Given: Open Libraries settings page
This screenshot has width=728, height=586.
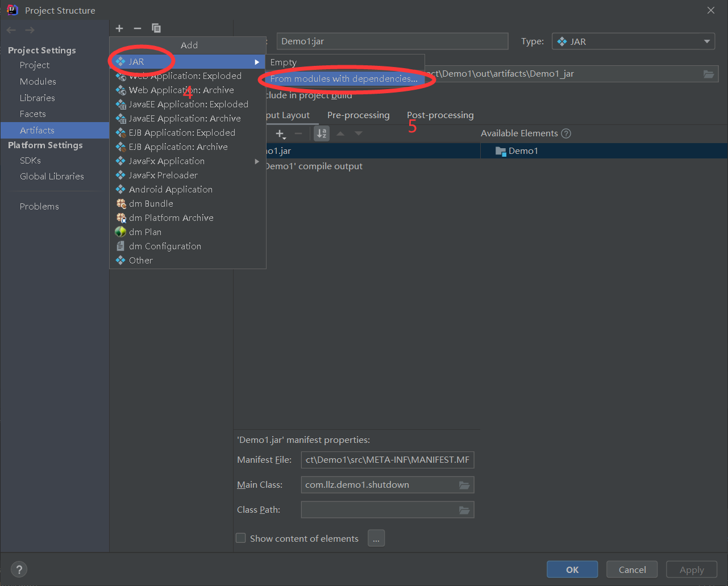Looking at the screenshot, I should [38, 98].
